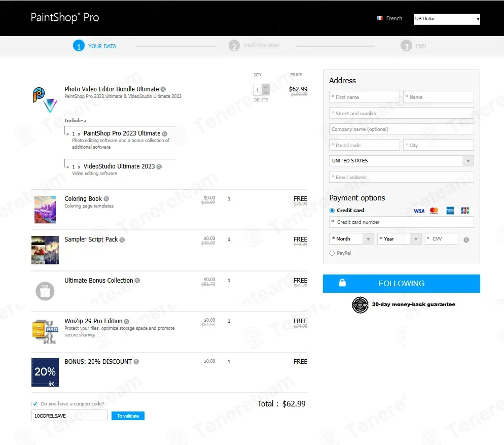
Task: Click the Email address field
Action: click(x=401, y=177)
